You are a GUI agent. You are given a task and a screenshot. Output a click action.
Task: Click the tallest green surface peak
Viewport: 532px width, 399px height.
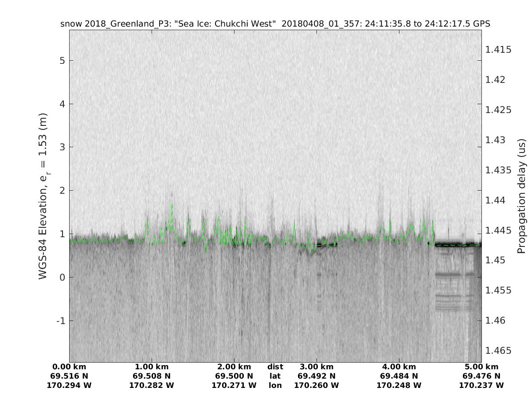point(172,205)
